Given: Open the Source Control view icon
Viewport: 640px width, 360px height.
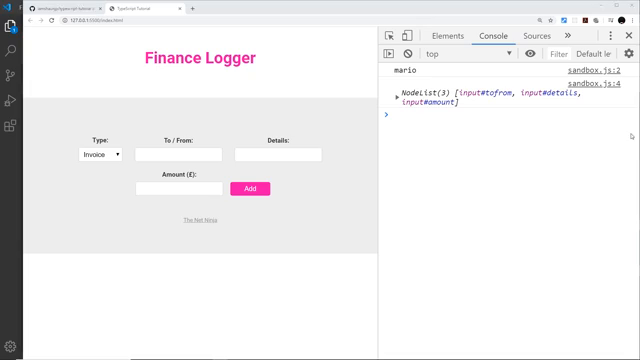Looking at the screenshot, I should 10,75.
